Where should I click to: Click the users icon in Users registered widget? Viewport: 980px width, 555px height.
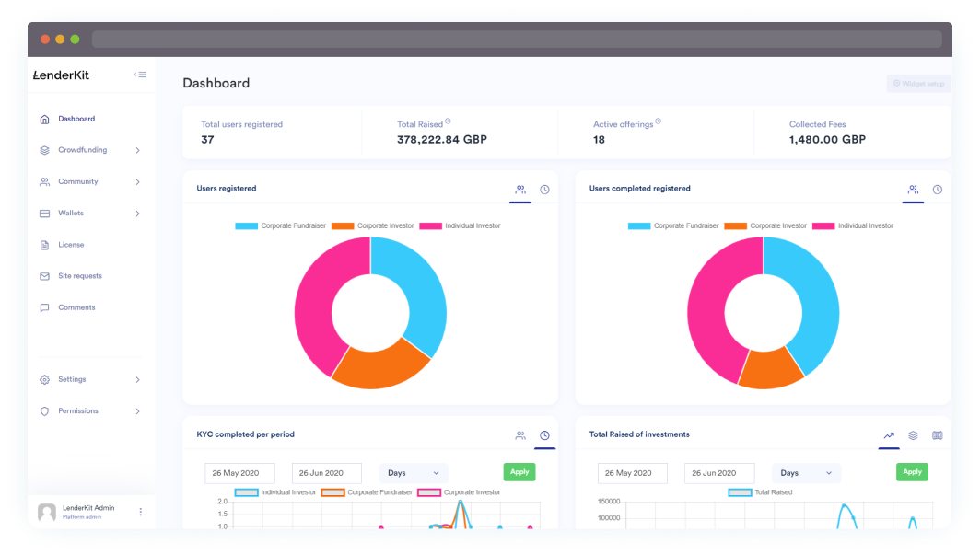point(520,190)
